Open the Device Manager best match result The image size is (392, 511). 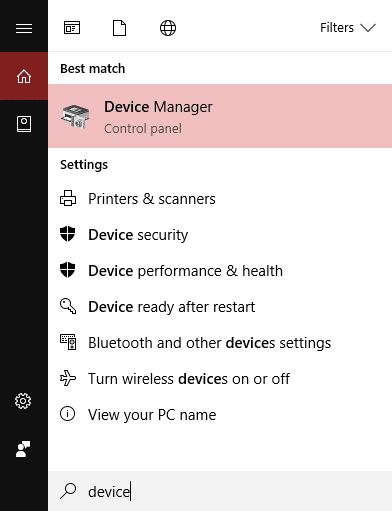(220, 116)
